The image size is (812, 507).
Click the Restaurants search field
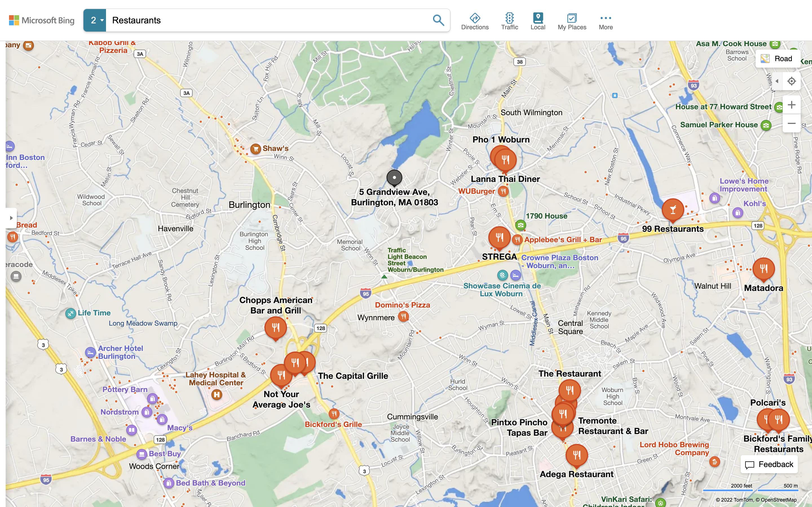coord(268,20)
